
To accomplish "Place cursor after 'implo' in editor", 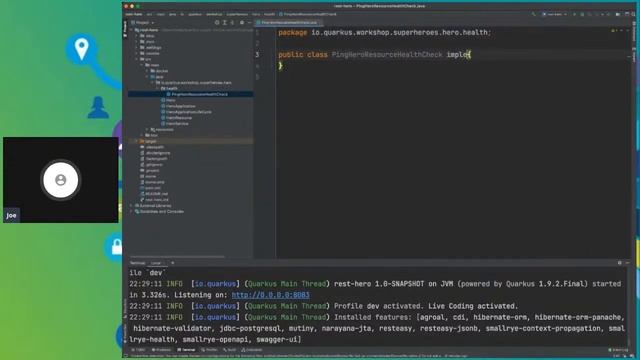I will point(467,54).
